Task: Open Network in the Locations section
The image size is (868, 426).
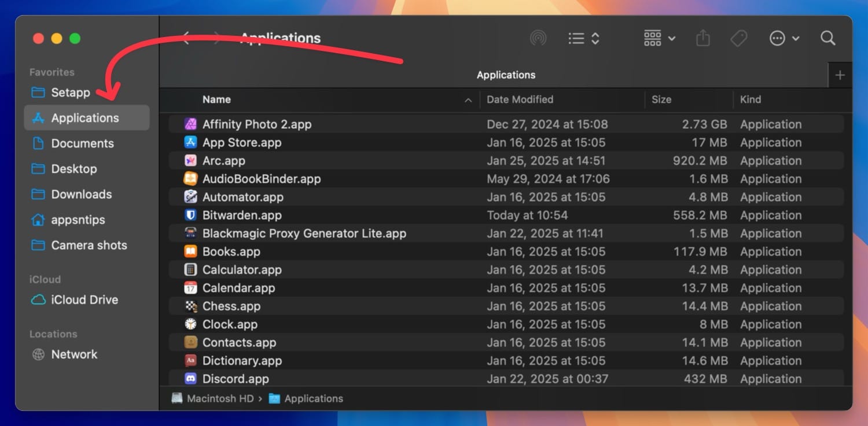Action: 74,354
